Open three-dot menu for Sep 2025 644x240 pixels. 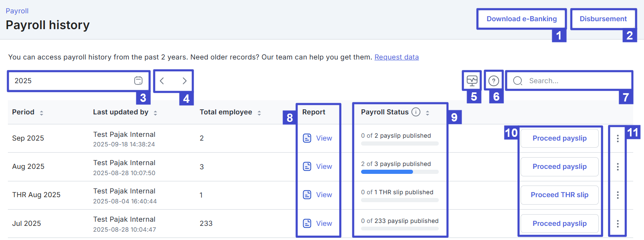point(618,138)
